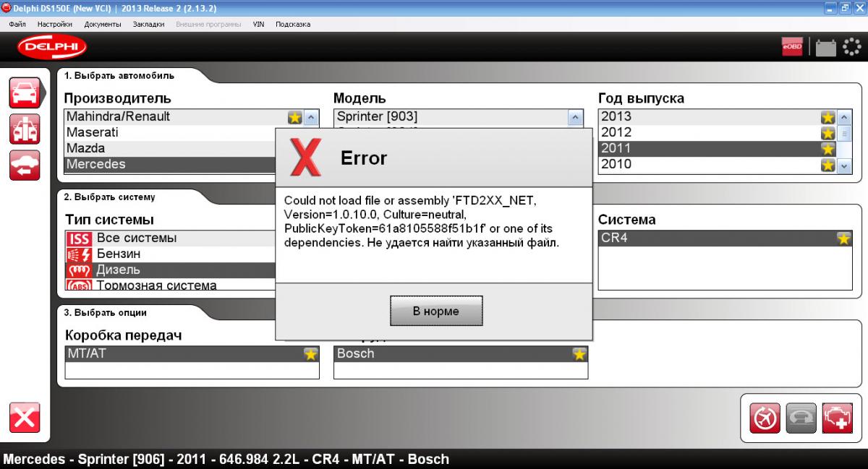Open the generic OBD car sidebar icon
The height and width of the screenshot is (469, 868).
pos(25,165)
